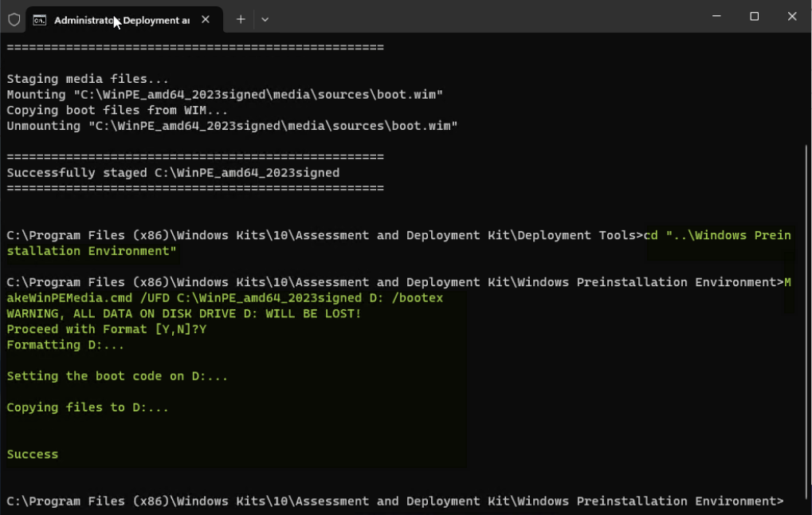This screenshot has height=515, width=812.
Task: Click "Setting the boot code on D:..." line
Action: [117, 376]
